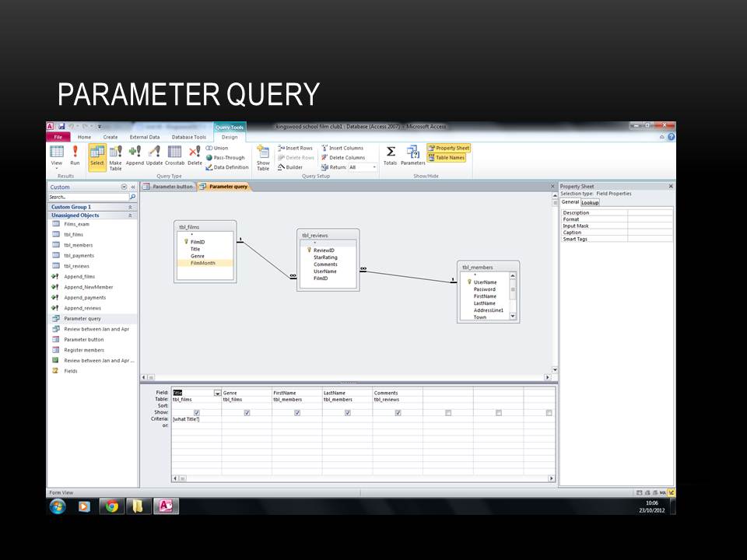The height and width of the screenshot is (560, 747).
Task: Choose Make Table query type
Action: 116,157
